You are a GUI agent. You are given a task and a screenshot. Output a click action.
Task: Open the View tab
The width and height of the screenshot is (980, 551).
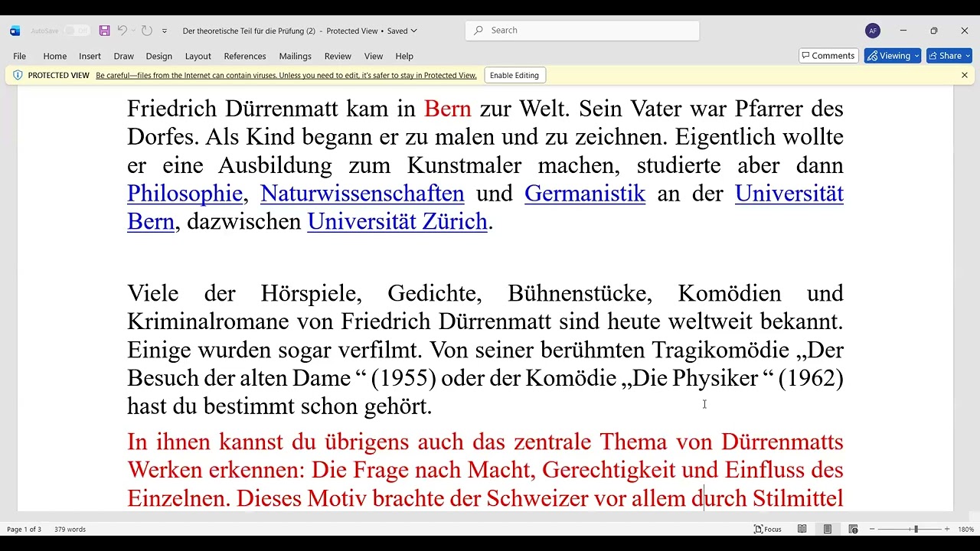pyautogui.click(x=374, y=56)
